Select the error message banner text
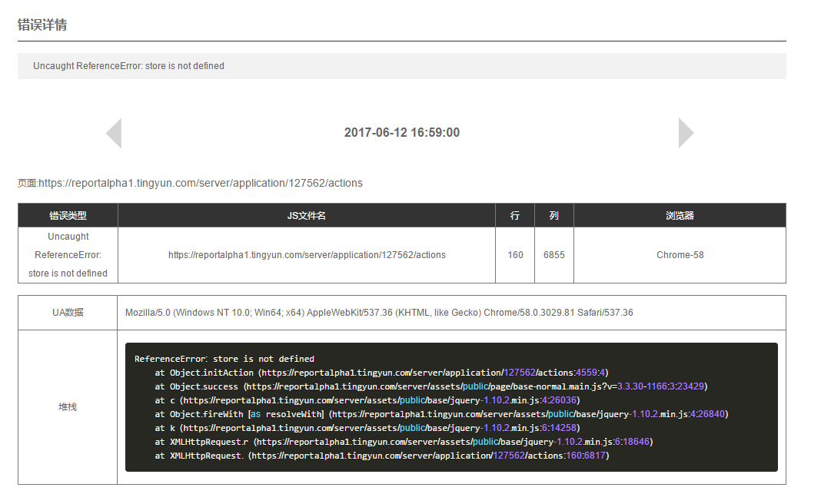Viewport: 821px width, 504px height. (129, 66)
